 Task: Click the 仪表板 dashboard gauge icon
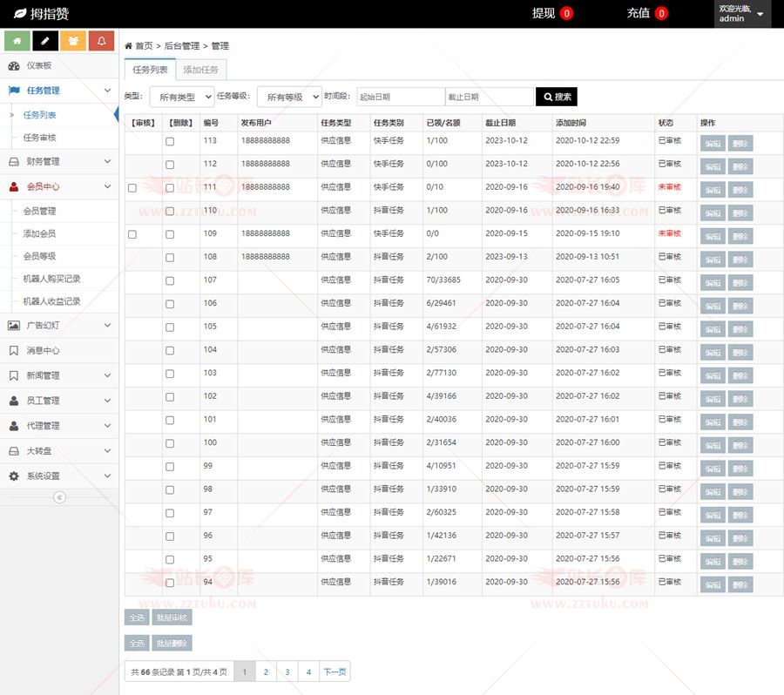point(14,65)
